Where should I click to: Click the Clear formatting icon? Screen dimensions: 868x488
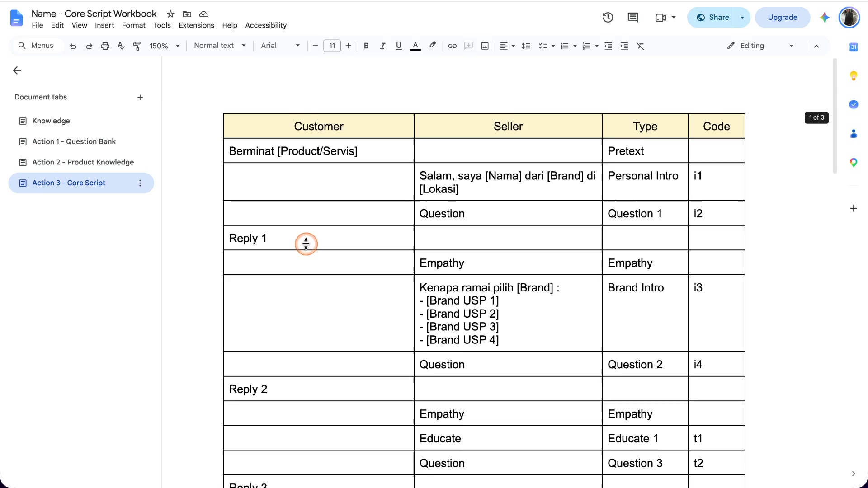tap(640, 46)
